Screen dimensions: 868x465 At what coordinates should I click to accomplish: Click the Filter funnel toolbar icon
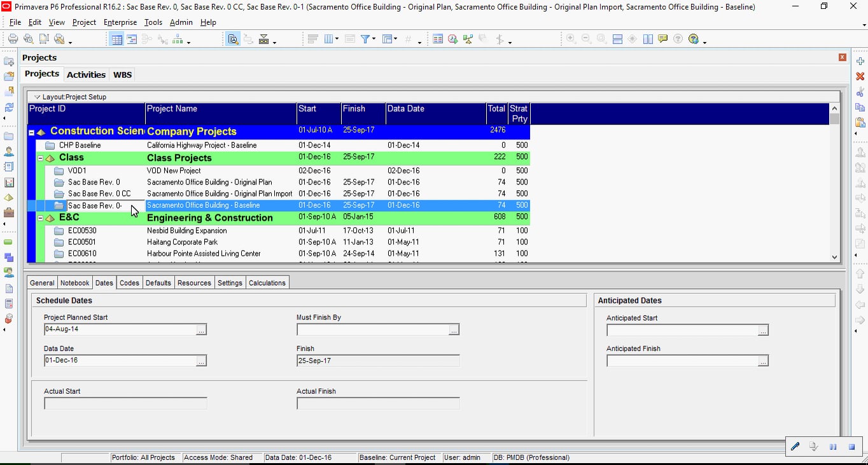[x=365, y=39]
